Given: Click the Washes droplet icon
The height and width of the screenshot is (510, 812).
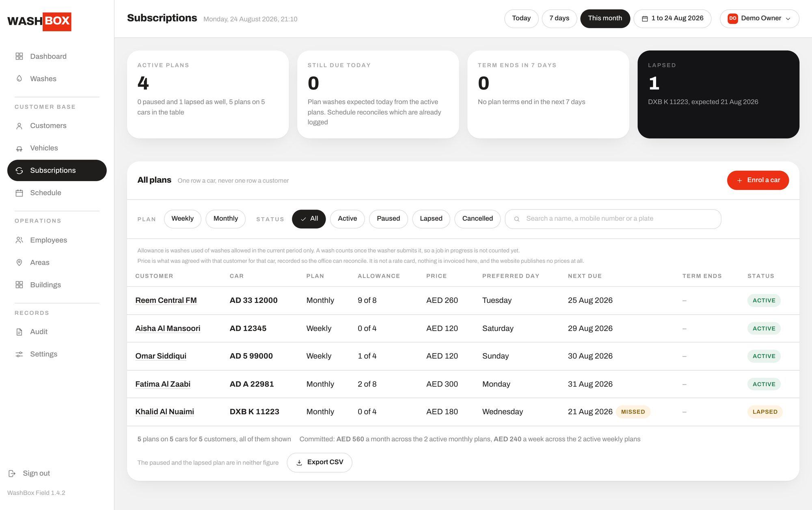Looking at the screenshot, I should point(19,79).
